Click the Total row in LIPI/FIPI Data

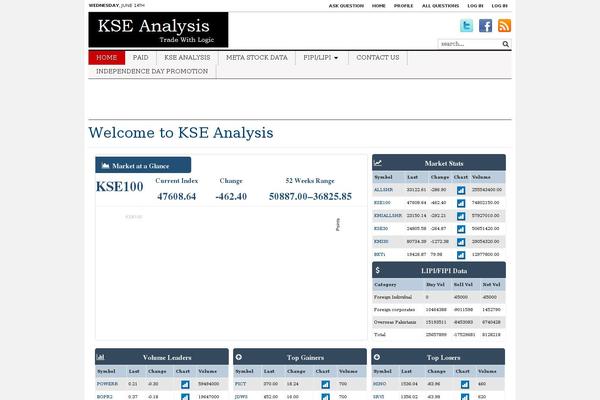[x=439, y=335]
